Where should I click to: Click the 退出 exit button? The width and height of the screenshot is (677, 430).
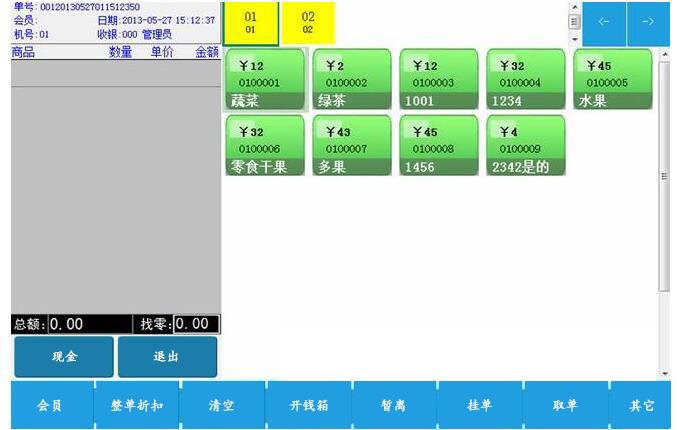click(167, 357)
